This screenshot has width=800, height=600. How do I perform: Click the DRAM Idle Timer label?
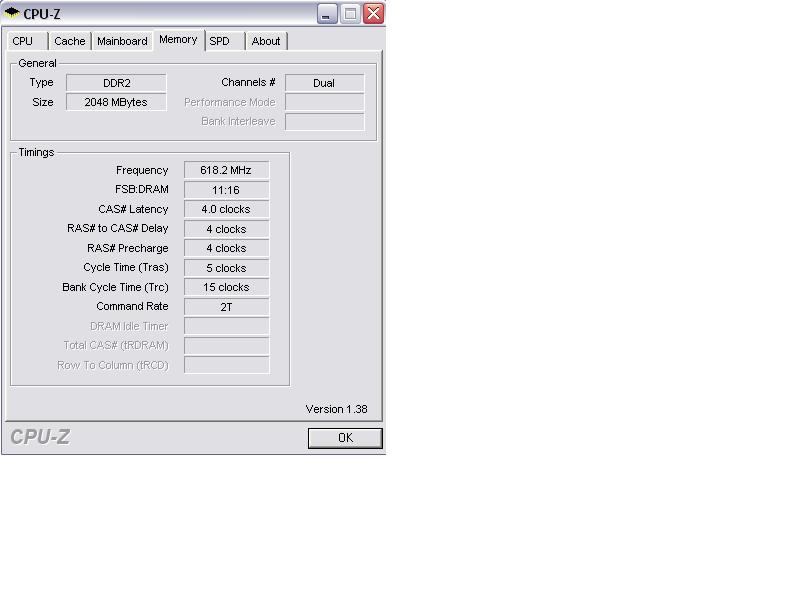click(x=129, y=326)
